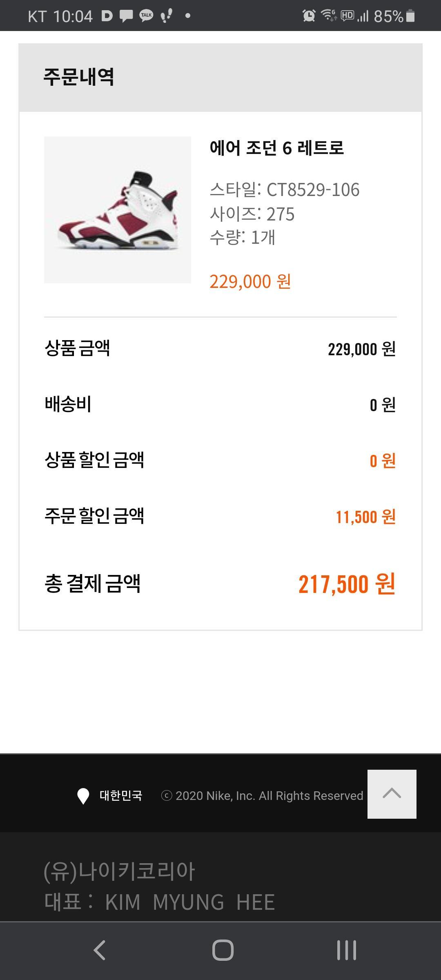Tap the battery icon in status bar
The width and height of the screenshot is (441, 980).
click(411, 16)
